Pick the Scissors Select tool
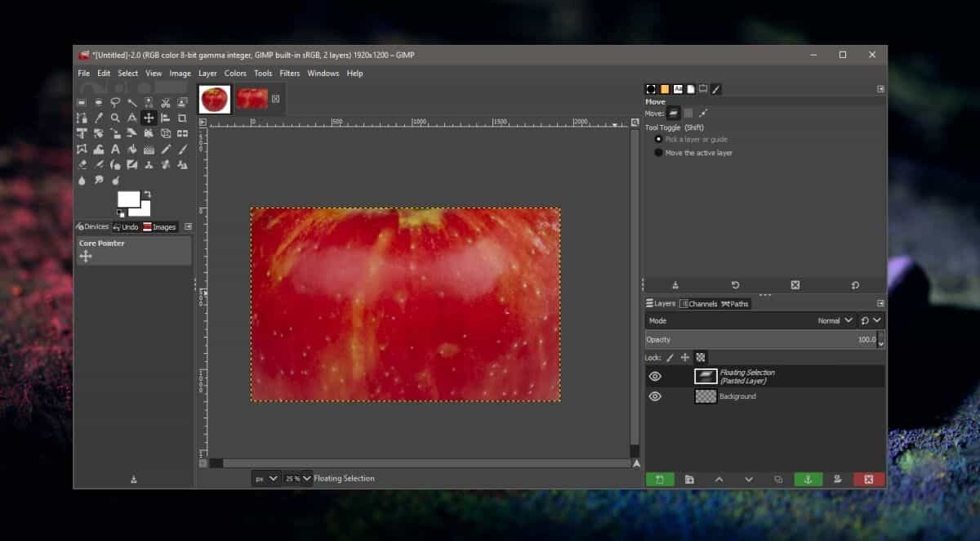 coord(165,103)
